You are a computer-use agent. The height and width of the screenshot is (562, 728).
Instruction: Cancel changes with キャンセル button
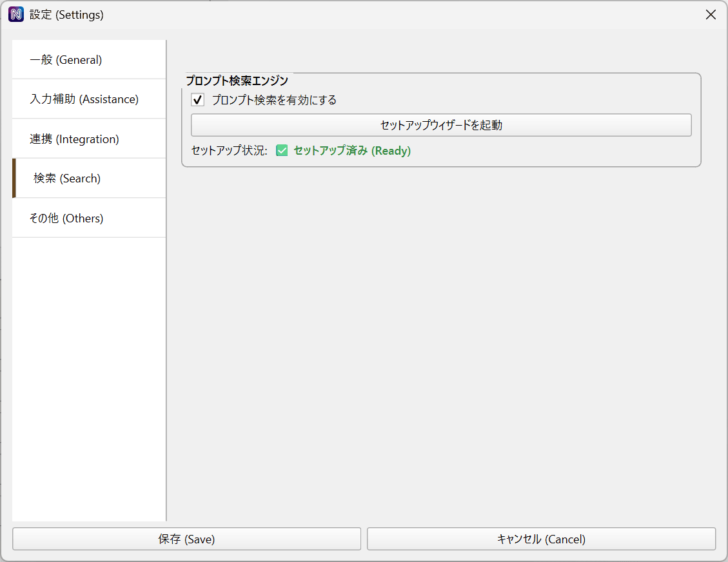541,539
